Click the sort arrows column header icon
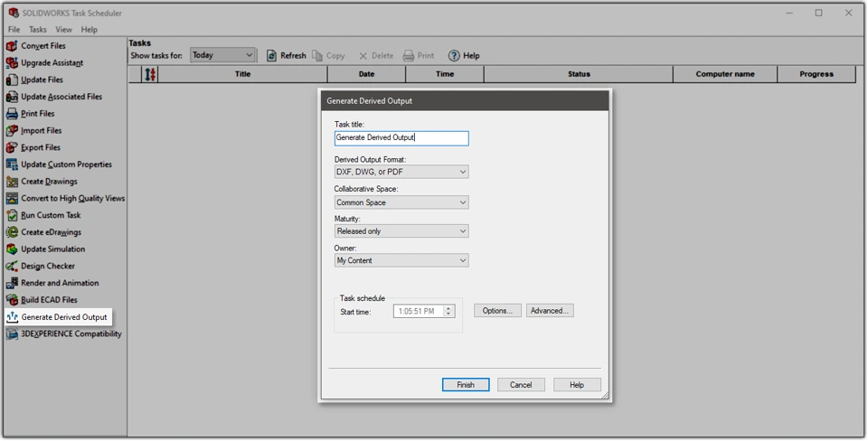This screenshot has width=868, height=441. [x=150, y=74]
